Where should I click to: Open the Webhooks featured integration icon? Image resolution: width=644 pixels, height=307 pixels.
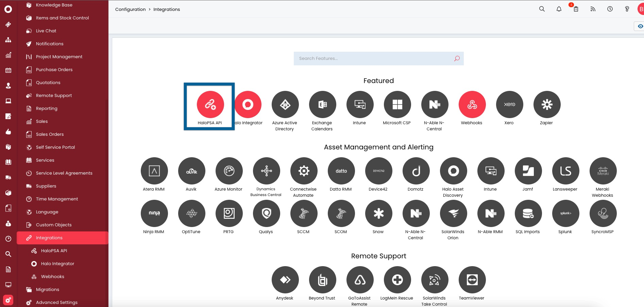pos(472,104)
